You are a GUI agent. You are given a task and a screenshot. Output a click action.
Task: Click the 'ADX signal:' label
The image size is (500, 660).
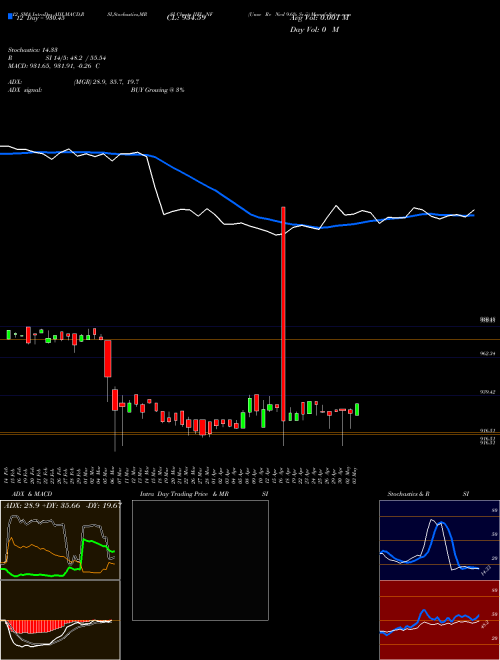[25, 90]
